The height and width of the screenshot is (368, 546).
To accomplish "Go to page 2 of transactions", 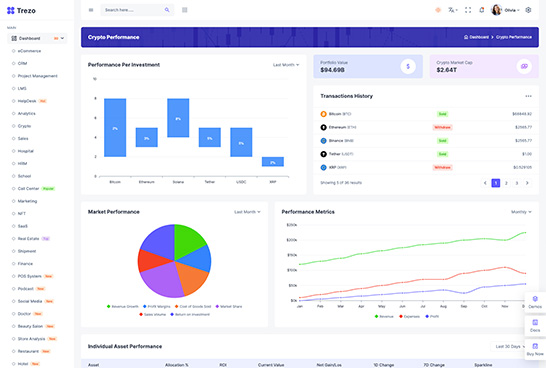I will pos(506,183).
